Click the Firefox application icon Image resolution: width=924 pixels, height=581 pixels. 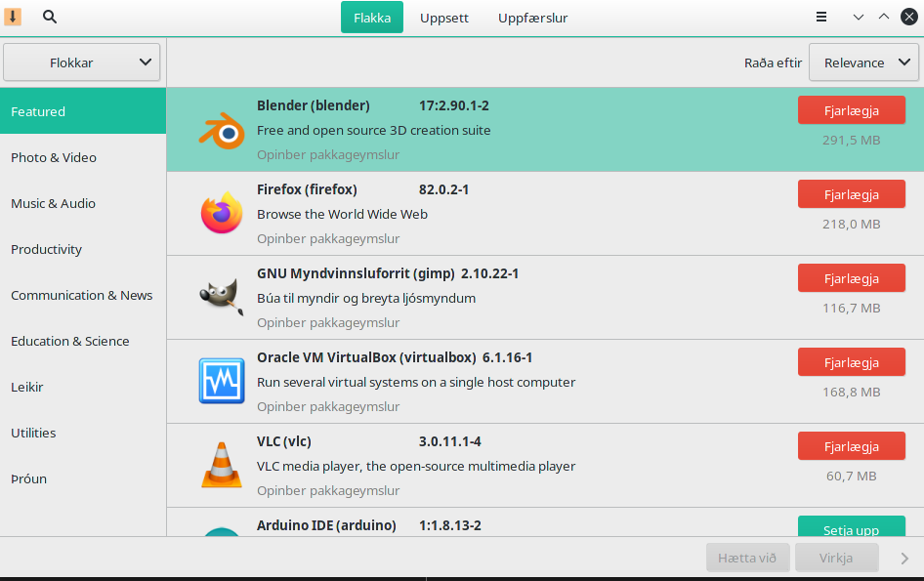click(222, 213)
